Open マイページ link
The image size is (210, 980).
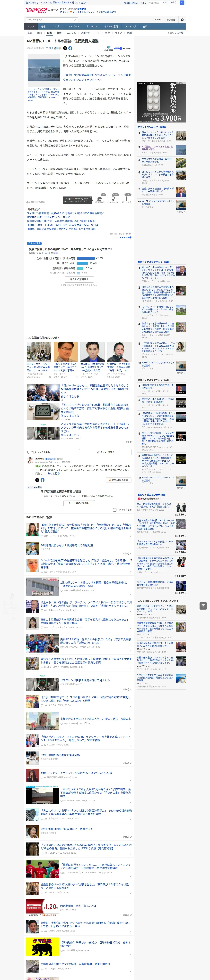point(157,20)
